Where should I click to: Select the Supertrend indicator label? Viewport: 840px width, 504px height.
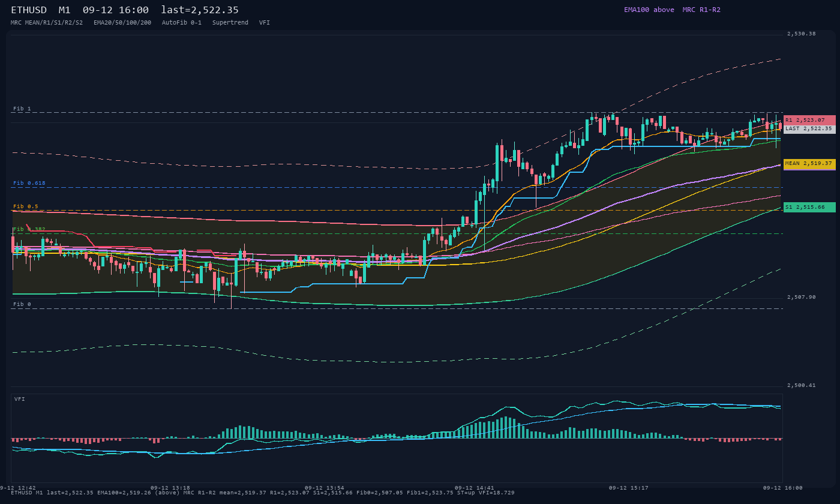[230, 22]
